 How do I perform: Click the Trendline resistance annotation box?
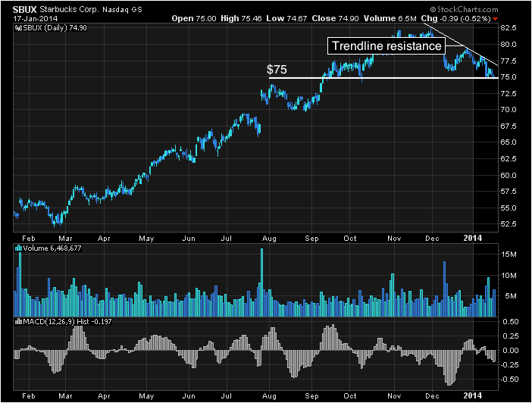click(x=386, y=45)
